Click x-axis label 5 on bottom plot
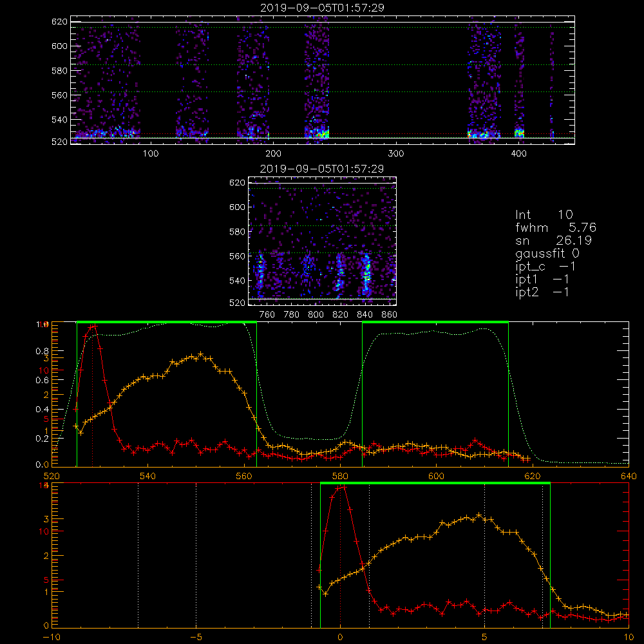This screenshot has height=644, width=644. coord(484,638)
